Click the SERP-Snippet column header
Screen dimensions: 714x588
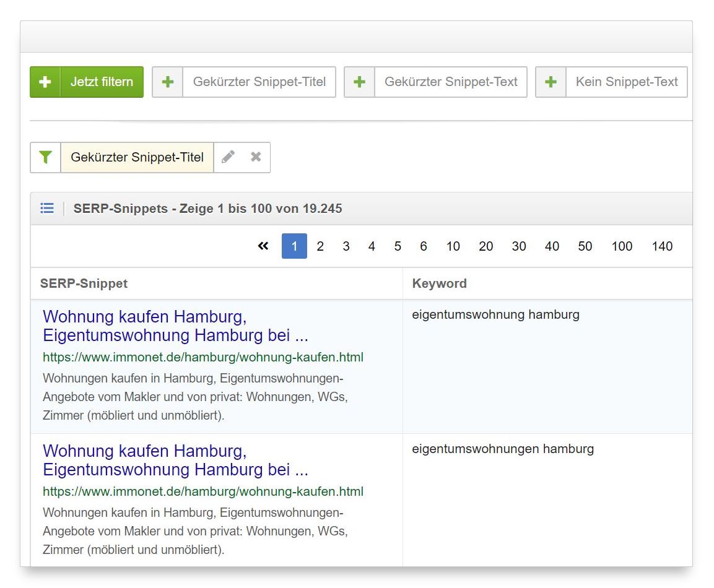coord(84,283)
